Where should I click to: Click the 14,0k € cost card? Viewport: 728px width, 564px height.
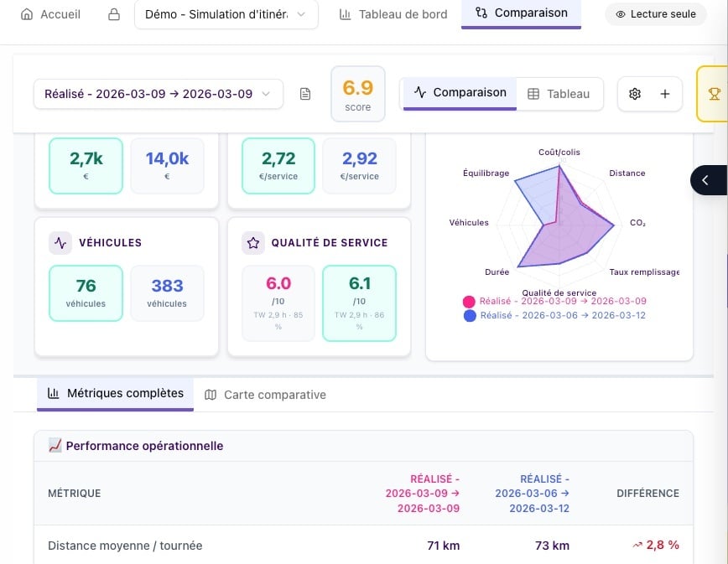tap(167, 166)
